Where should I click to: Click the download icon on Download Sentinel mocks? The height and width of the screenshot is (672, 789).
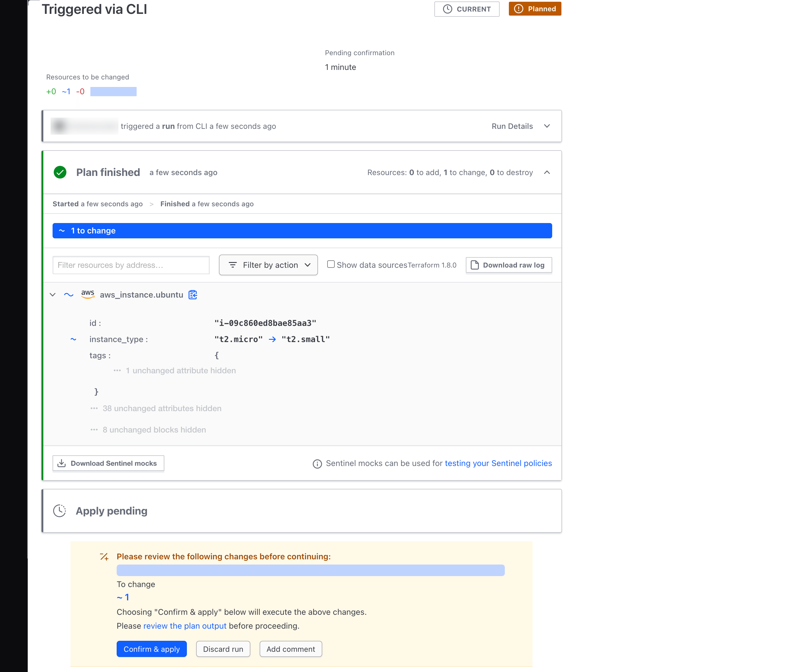point(62,463)
